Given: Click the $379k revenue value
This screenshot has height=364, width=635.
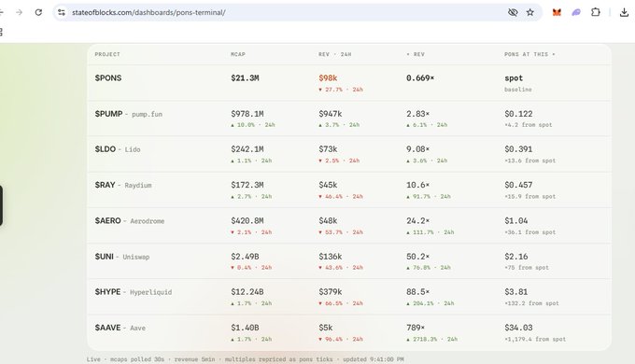Looking at the screenshot, I should coord(331,292).
